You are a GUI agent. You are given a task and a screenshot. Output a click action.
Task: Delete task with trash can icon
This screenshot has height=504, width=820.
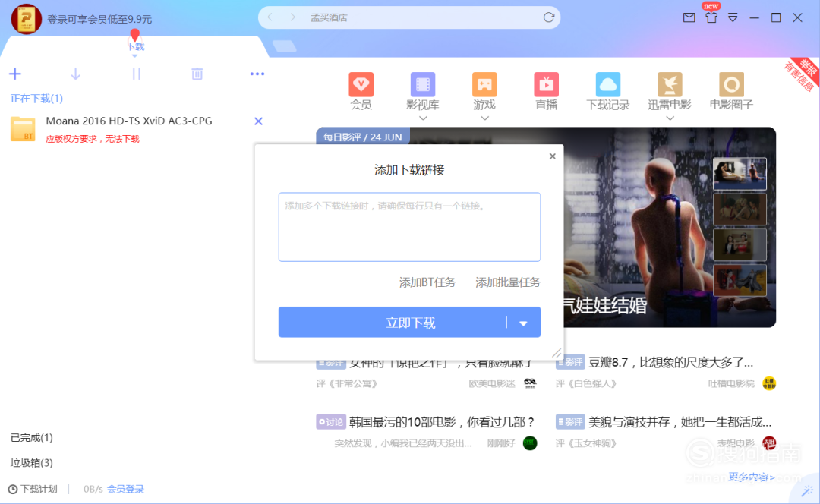(197, 74)
